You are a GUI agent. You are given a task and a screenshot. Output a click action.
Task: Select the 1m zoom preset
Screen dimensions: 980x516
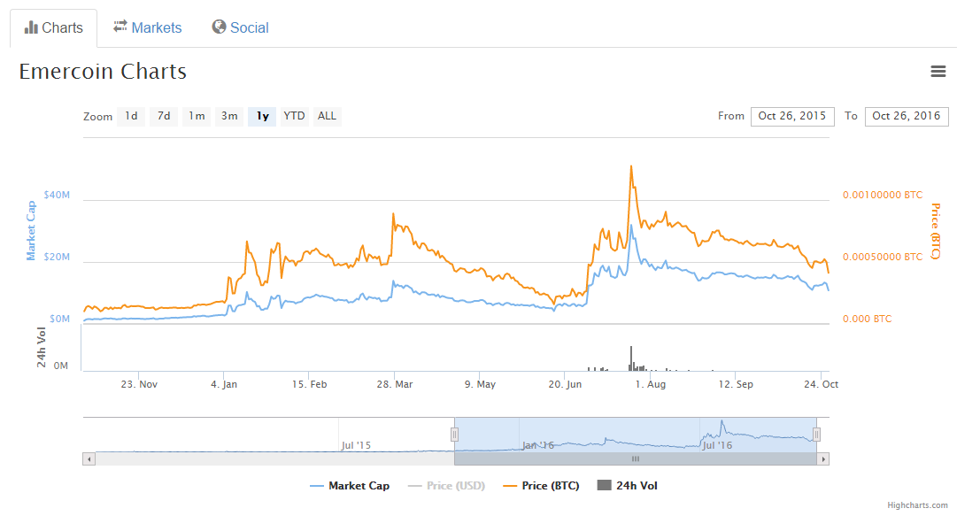(196, 116)
